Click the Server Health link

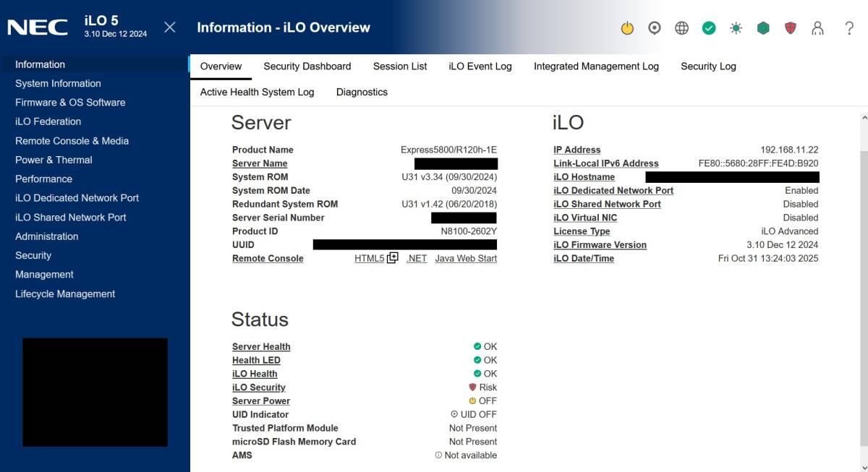pyautogui.click(x=261, y=347)
